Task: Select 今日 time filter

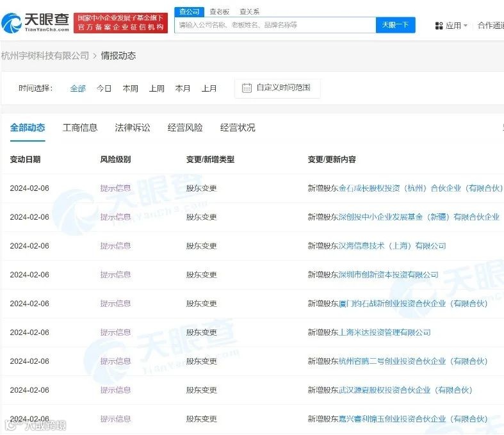Action: [104, 88]
